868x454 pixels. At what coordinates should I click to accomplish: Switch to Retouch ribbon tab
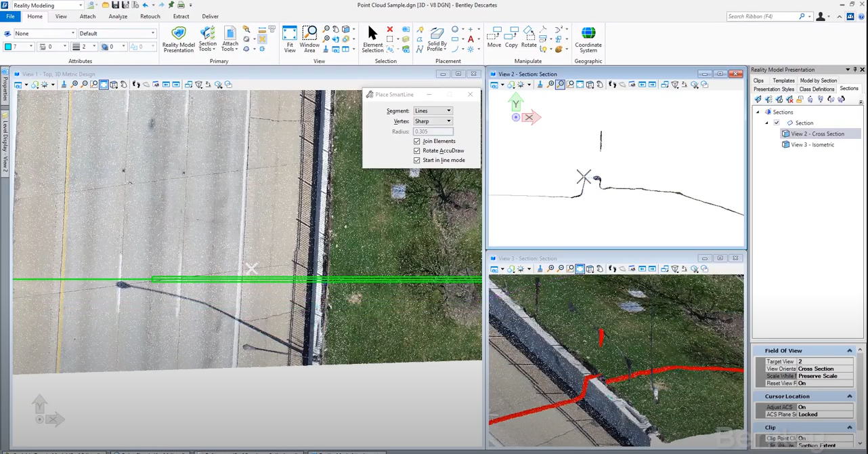tap(150, 16)
